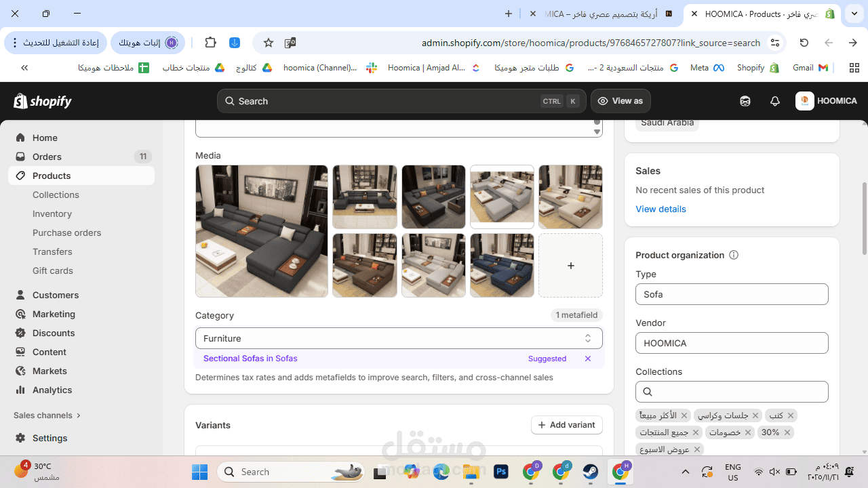This screenshot has width=868, height=488.
Task: Click the add media plus tile
Action: [x=570, y=266]
